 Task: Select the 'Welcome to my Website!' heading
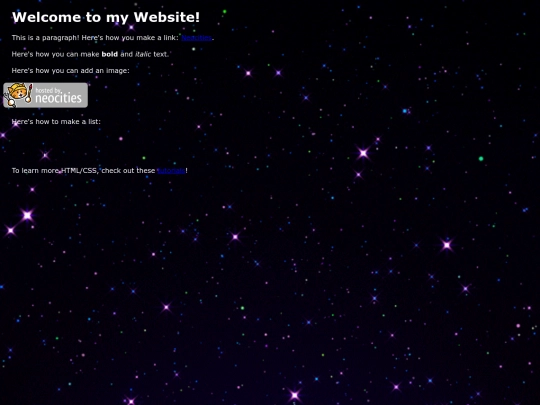tap(106, 17)
